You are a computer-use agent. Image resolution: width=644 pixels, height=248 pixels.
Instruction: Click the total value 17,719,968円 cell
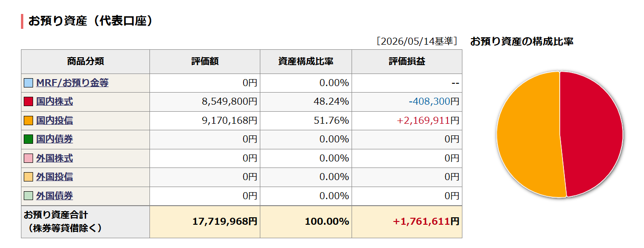pos(205,222)
